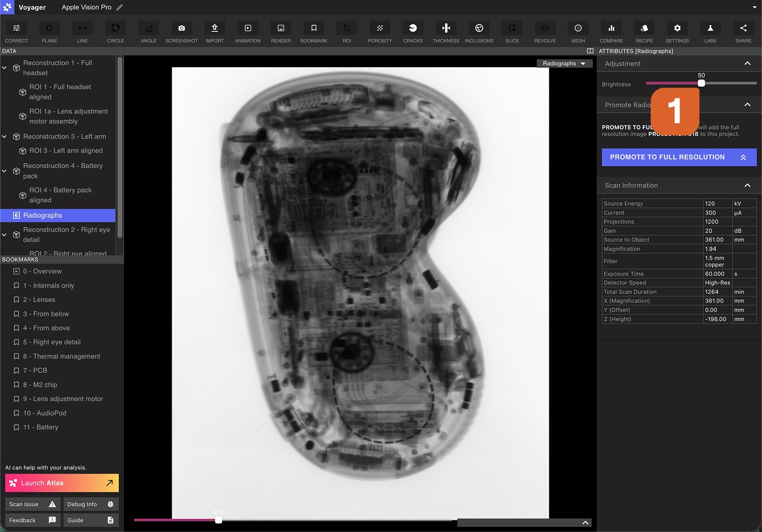This screenshot has width=762, height=532.
Task: Collapse Reconstruction 1 - Full headset tree
Action: coord(5,68)
